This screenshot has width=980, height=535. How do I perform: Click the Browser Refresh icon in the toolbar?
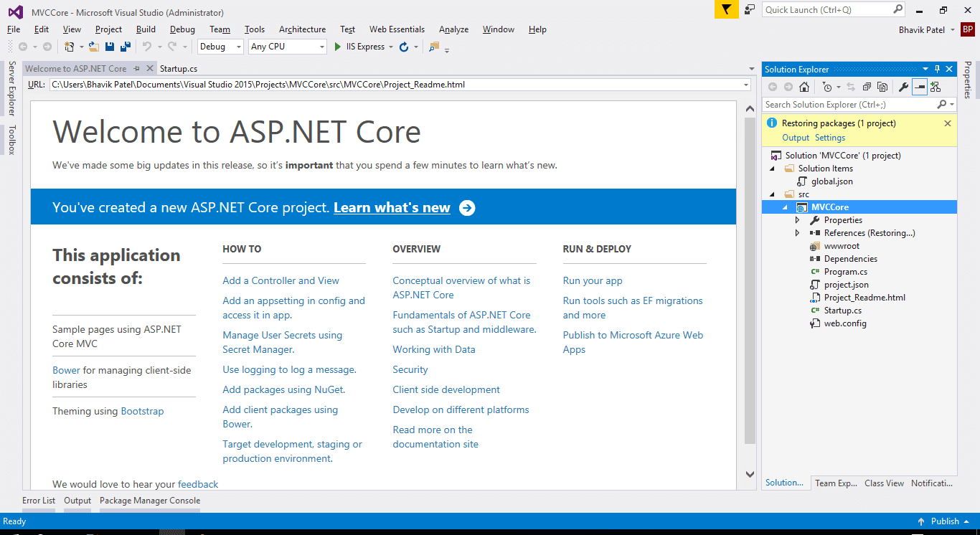point(404,47)
